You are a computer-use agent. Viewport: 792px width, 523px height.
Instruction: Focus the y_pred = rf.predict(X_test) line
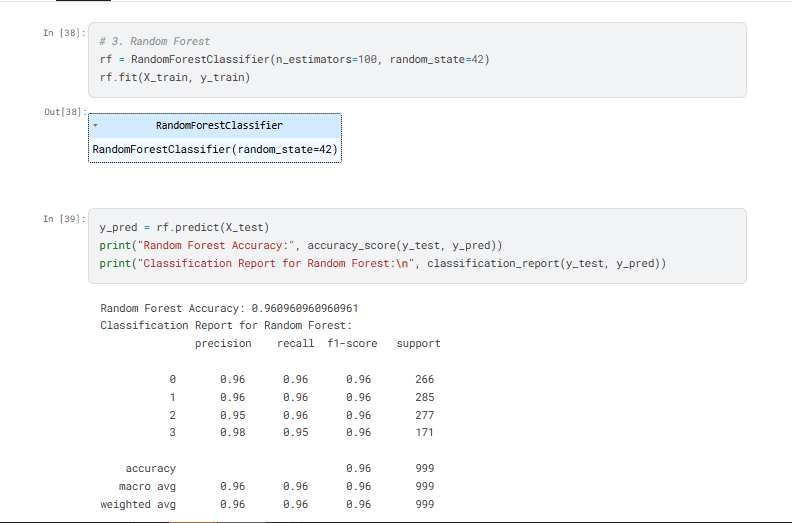point(184,227)
